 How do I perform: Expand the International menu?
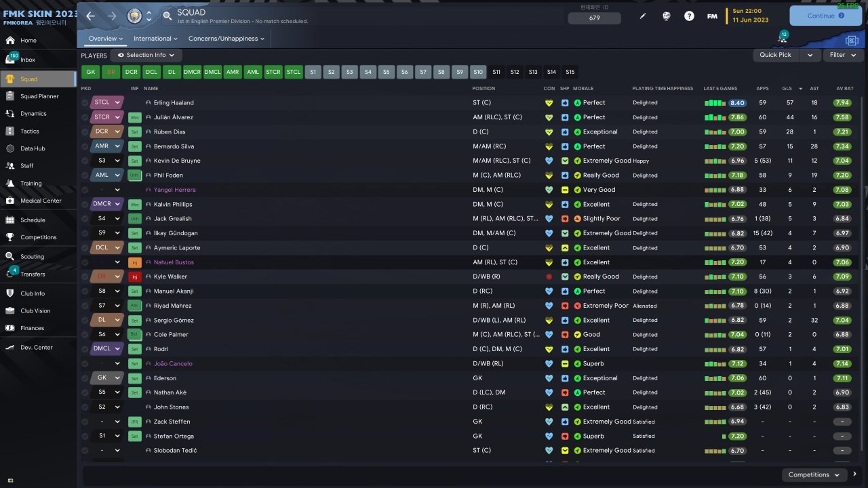[155, 39]
